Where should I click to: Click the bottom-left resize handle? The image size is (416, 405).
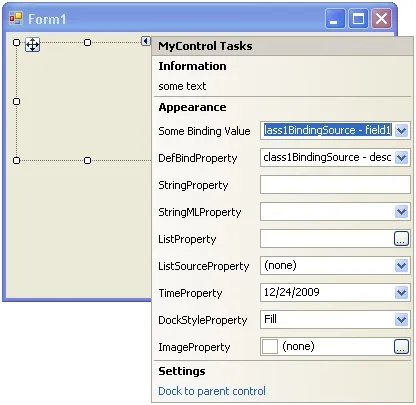click(x=16, y=160)
